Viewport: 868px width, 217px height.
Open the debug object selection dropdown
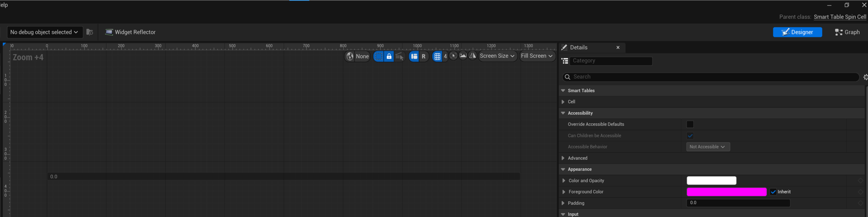[x=44, y=32]
